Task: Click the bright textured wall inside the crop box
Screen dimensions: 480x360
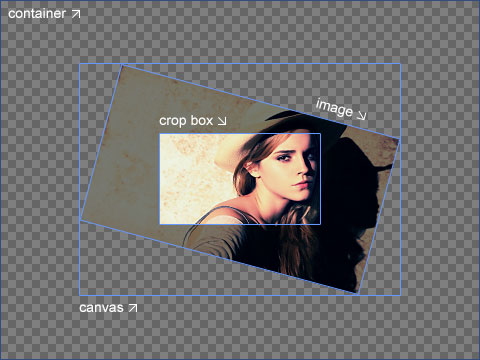Action: 187,180
